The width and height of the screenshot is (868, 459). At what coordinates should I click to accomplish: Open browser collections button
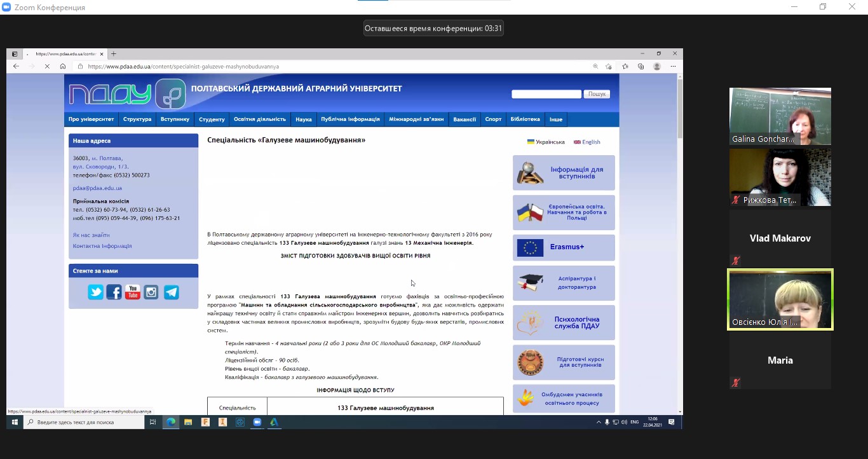[641, 66]
